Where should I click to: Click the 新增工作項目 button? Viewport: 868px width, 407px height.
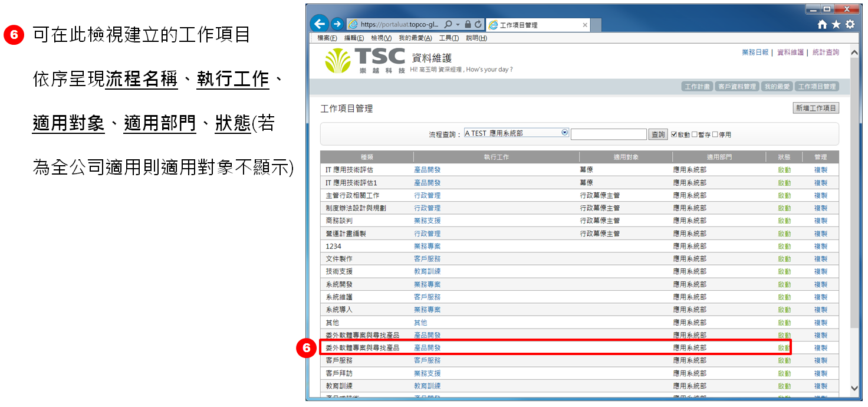pos(816,108)
